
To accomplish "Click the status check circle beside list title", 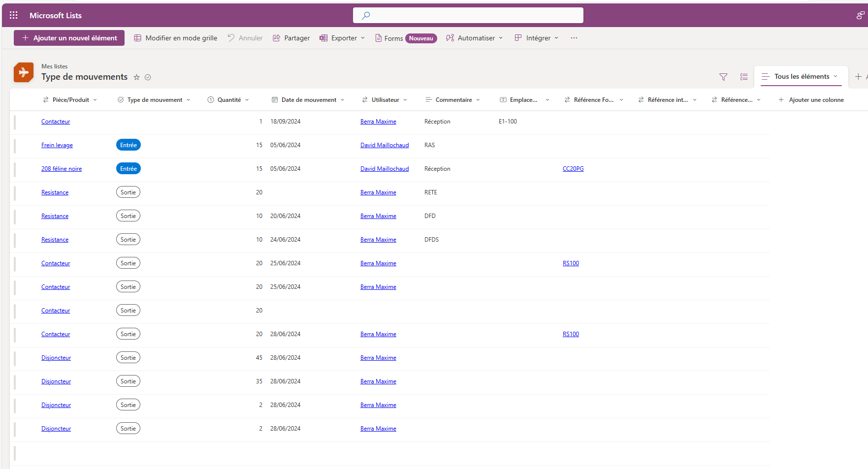I will coord(148,77).
